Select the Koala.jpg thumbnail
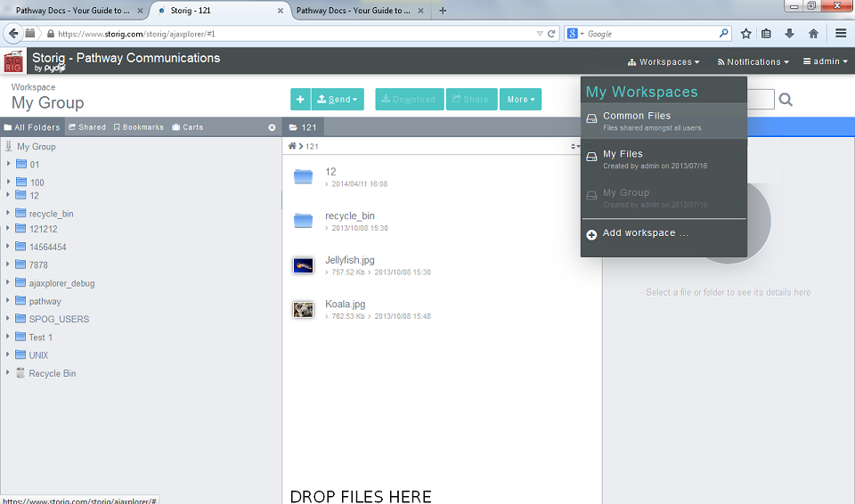This screenshot has height=504, width=855. (303, 310)
